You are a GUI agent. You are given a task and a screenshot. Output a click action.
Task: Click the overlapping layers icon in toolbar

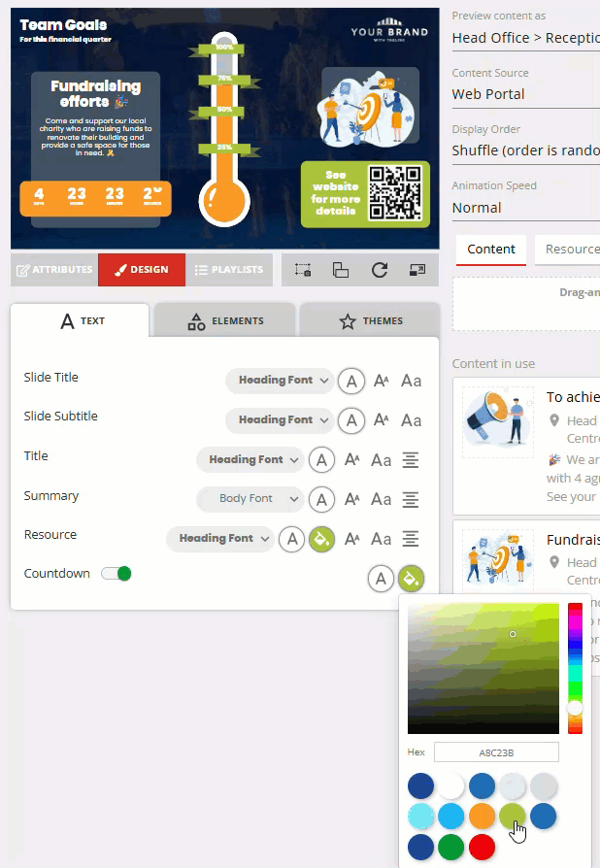[341, 270]
